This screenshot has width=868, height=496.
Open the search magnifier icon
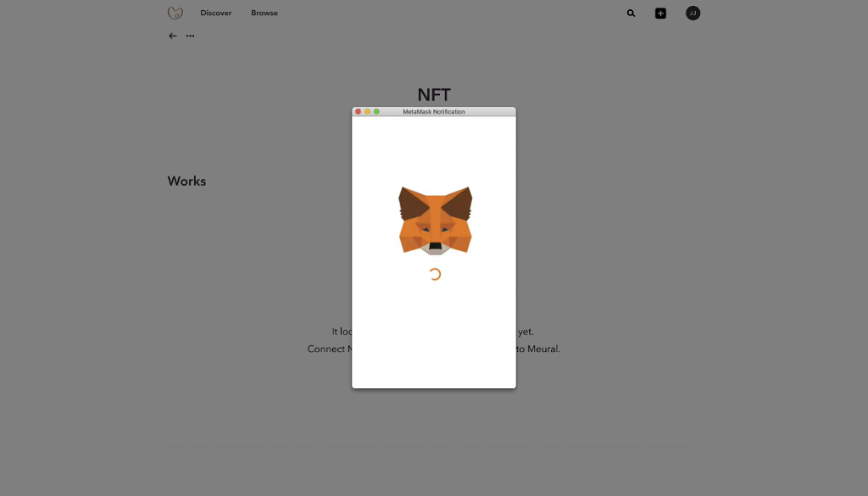(x=631, y=14)
